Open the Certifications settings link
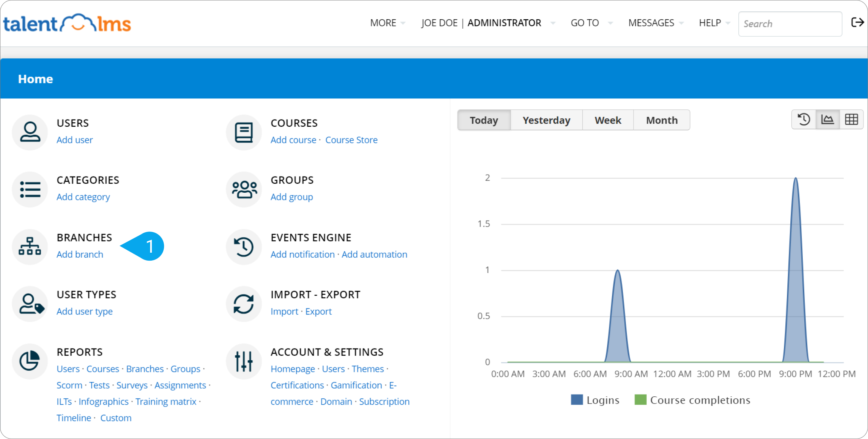This screenshot has width=868, height=439. point(298,385)
